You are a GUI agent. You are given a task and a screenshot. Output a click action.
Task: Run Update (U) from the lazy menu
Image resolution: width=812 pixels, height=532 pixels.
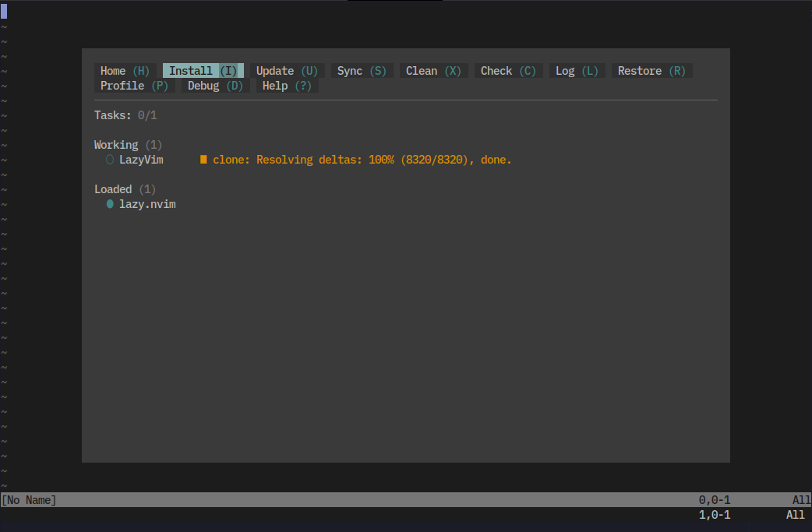pyautogui.click(x=287, y=71)
